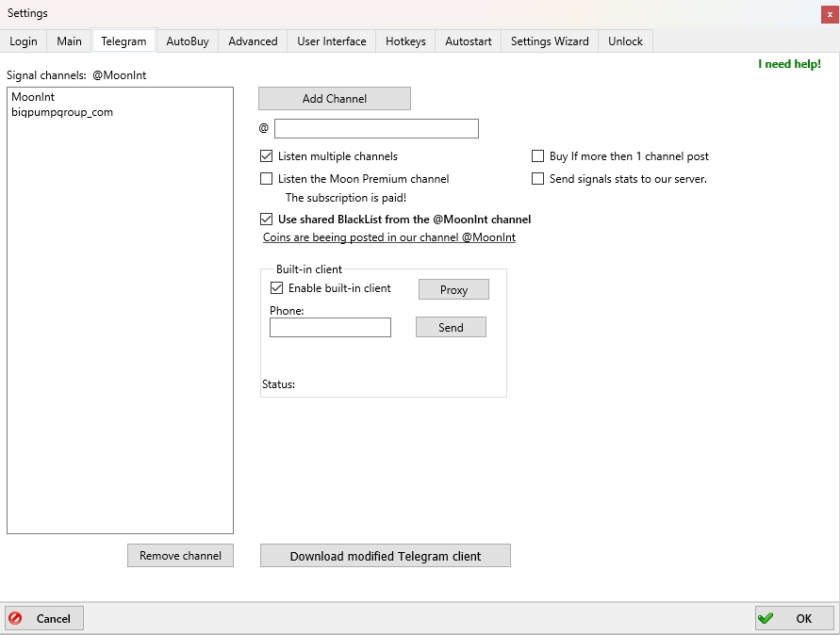This screenshot has height=635, width=840.
Task: Open the Hotkeys tab
Action: click(x=405, y=41)
